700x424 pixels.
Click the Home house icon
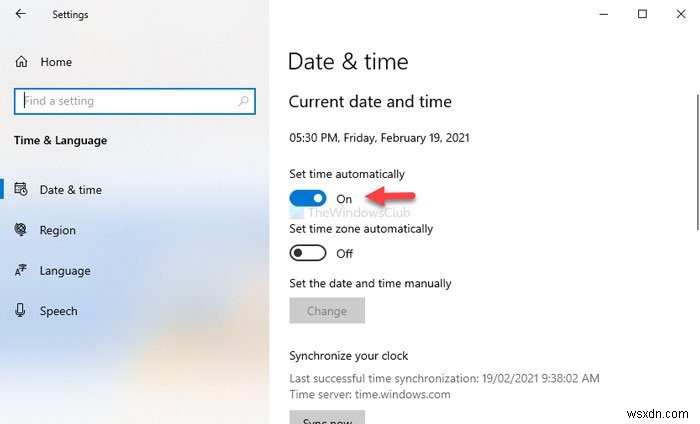click(x=21, y=62)
